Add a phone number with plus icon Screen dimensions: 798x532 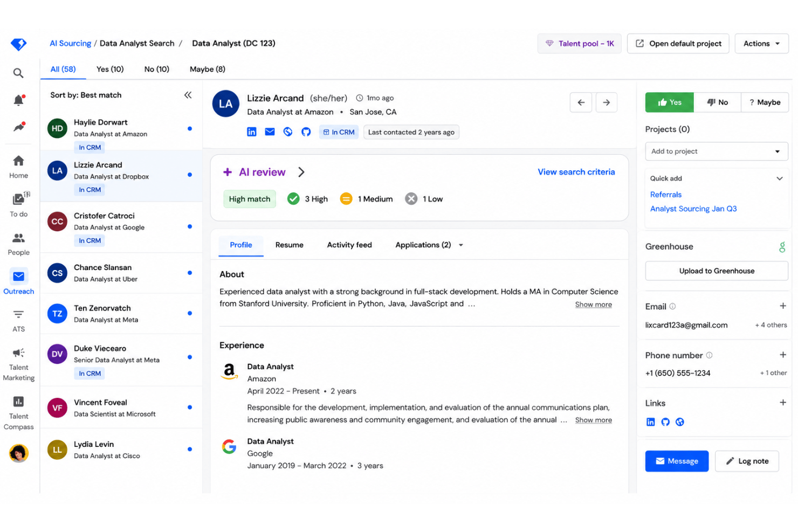pyautogui.click(x=782, y=355)
